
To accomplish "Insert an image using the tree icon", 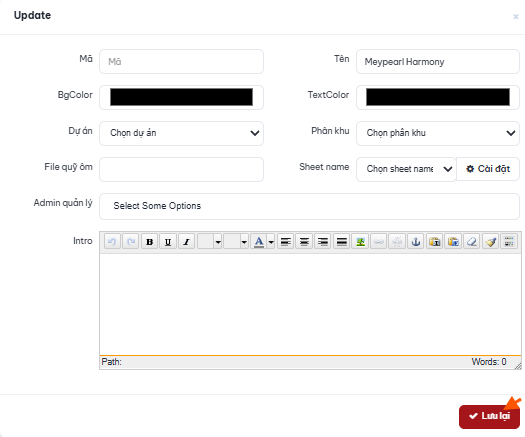I will click(360, 241).
